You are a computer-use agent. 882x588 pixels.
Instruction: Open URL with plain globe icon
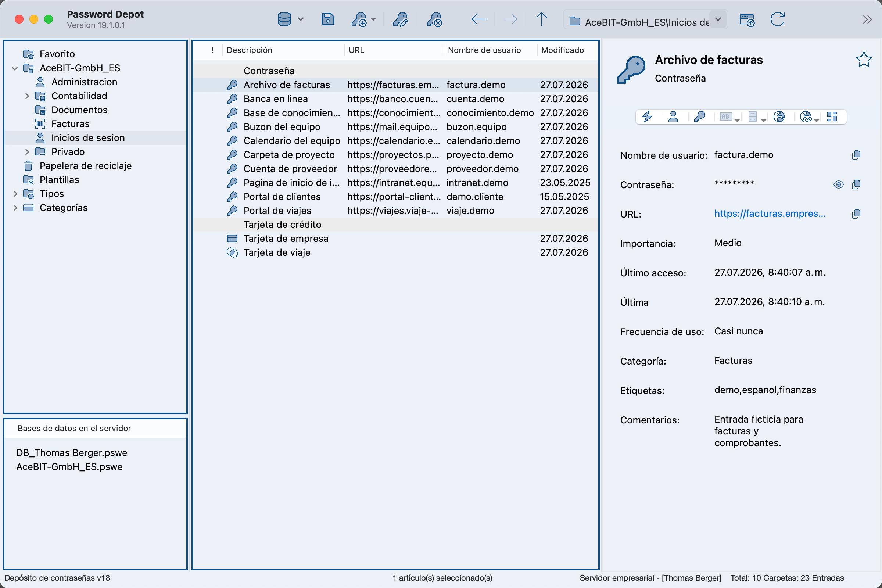779,116
